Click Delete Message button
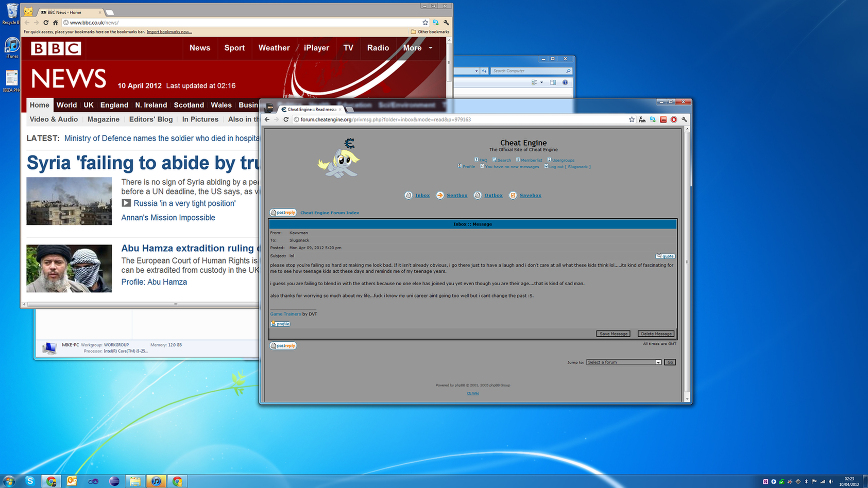This screenshot has width=868, height=488. [656, 334]
